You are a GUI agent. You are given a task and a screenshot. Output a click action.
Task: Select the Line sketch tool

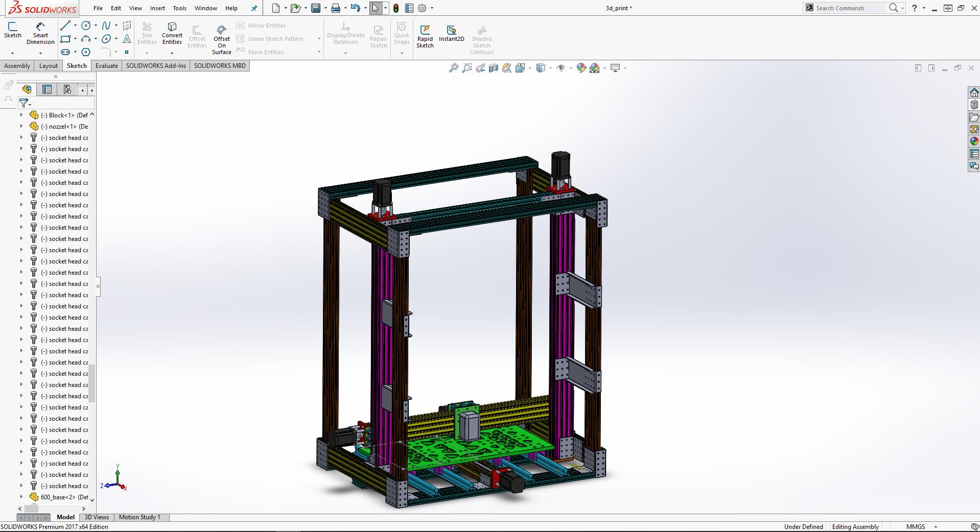point(65,26)
